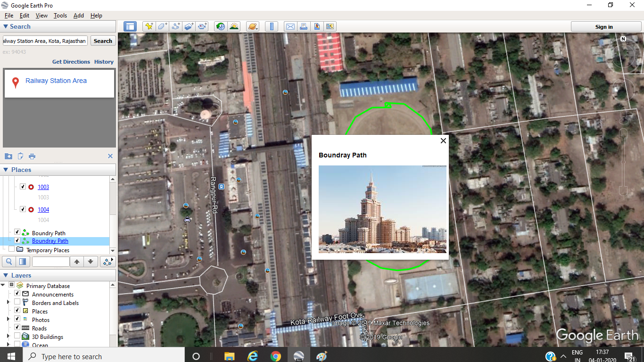Click the Add Placemark pushpin icon
This screenshot has width=644, height=362.
[x=149, y=26]
